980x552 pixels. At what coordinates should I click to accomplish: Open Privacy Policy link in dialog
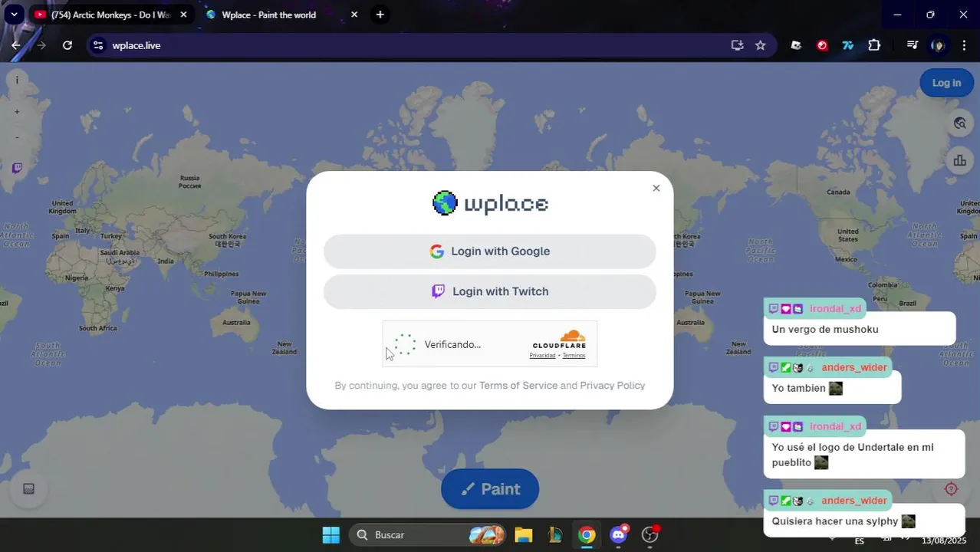(x=613, y=386)
